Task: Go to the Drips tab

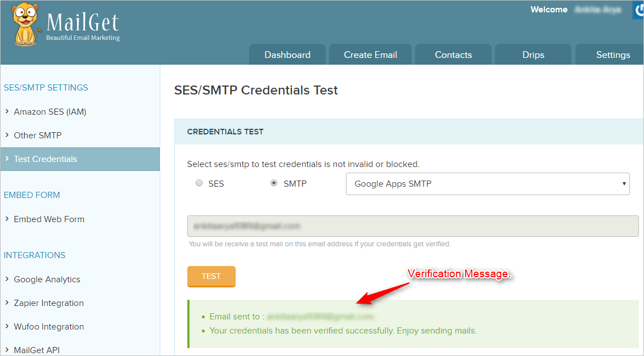Action: pos(533,55)
